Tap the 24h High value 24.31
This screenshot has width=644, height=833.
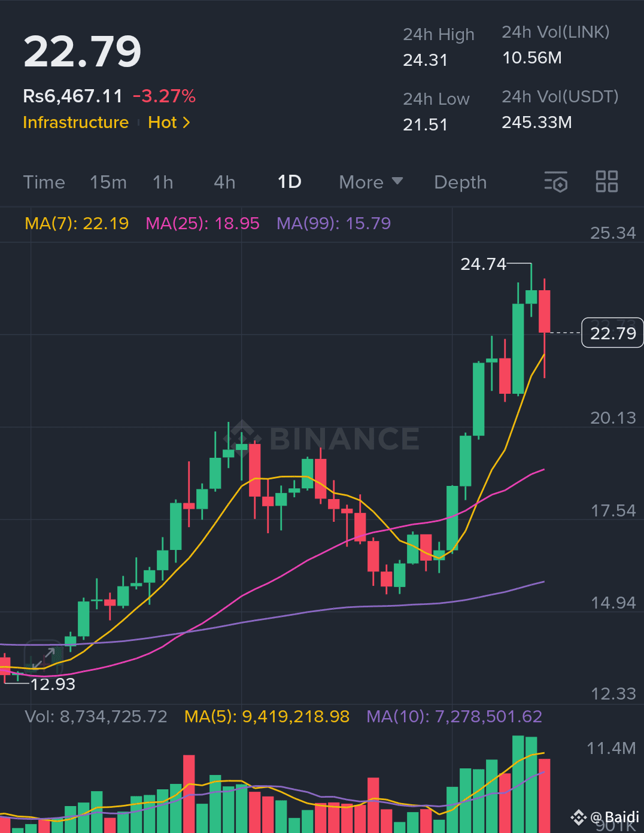425,60
